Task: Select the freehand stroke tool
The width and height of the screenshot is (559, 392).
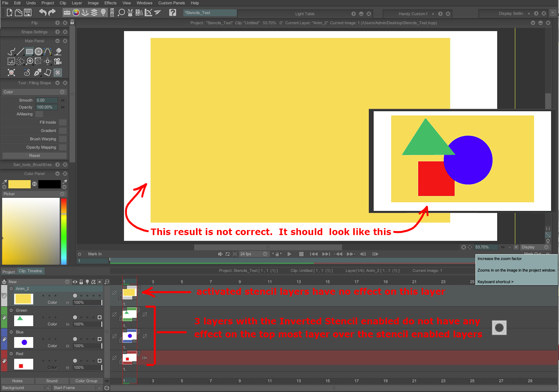Action: pyautogui.click(x=12, y=52)
